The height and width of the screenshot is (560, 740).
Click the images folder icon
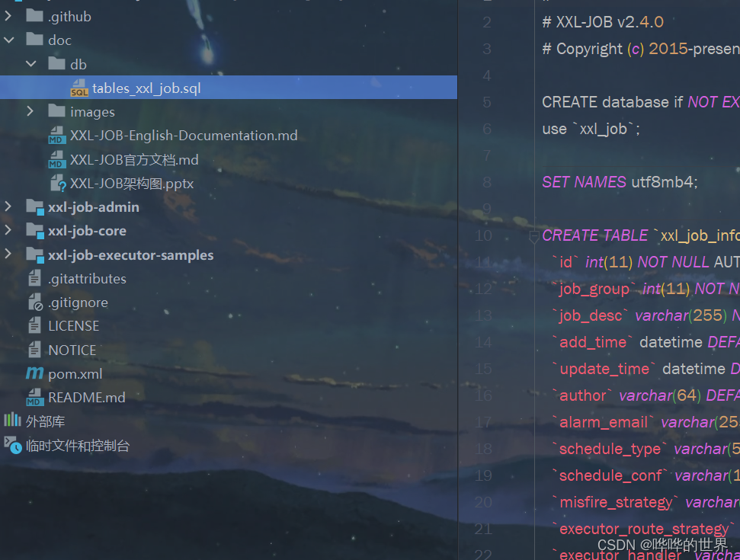coord(56,111)
